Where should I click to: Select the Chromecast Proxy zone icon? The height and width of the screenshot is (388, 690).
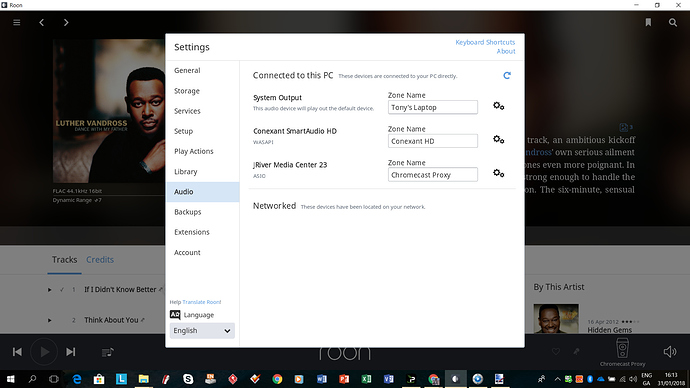[622, 348]
